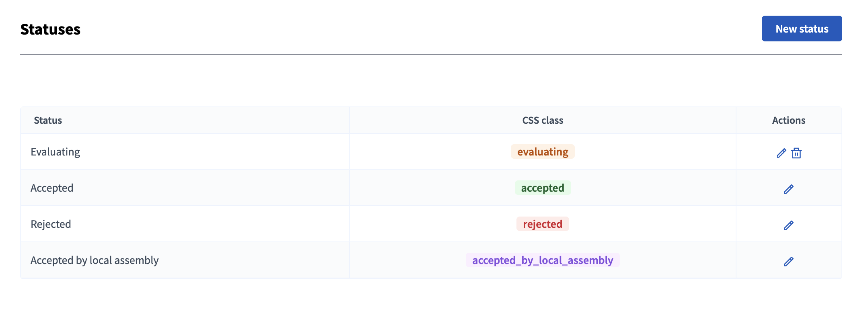
Task: Click the orange evaluating CSS badge
Action: pyautogui.click(x=542, y=152)
